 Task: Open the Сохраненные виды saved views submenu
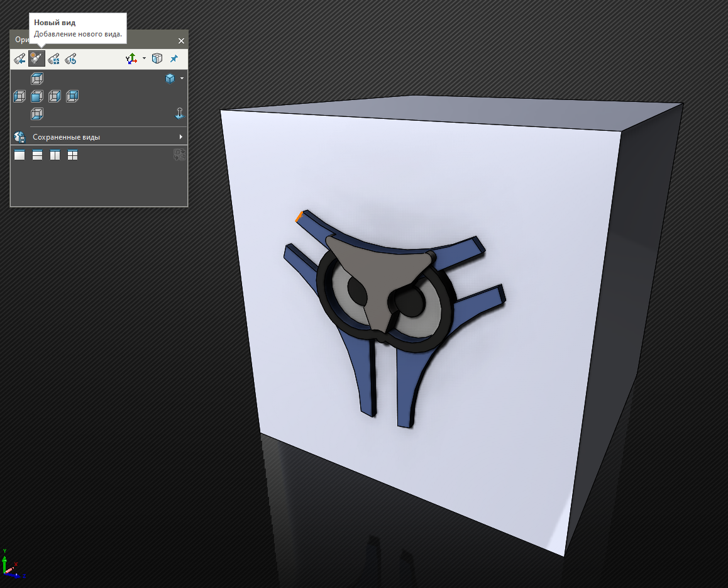coord(99,137)
